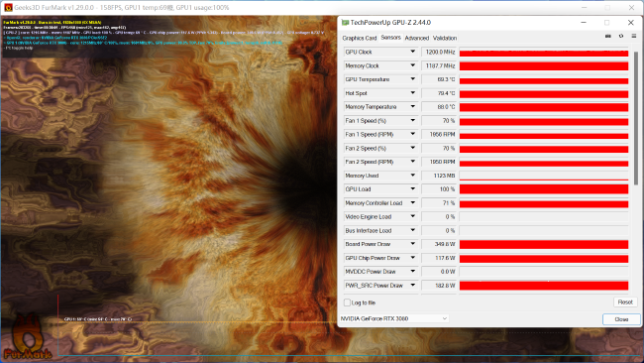
Task: Expand the Hot Spot sensor dropdown
Action: click(x=412, y=93)
